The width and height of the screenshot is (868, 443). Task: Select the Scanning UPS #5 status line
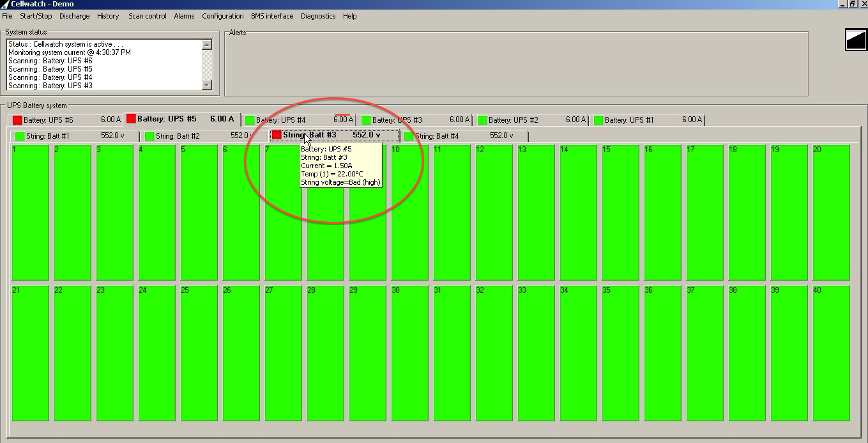(50, 69)
